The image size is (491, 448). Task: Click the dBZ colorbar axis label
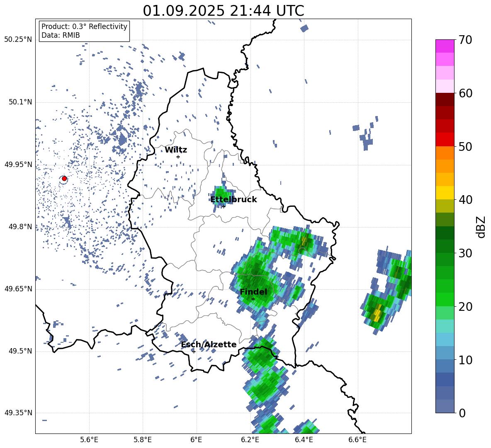point(481,227)
